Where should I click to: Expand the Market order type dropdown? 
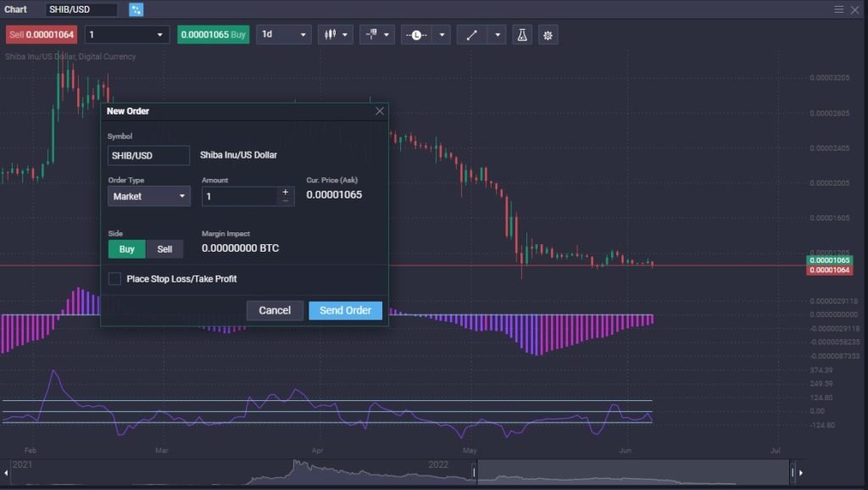148,197
